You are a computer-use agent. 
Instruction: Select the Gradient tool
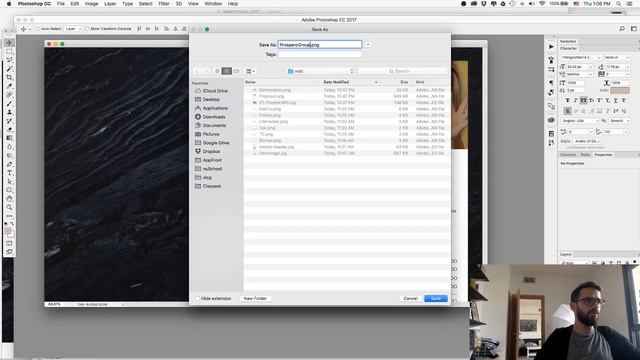click(9, 138)
